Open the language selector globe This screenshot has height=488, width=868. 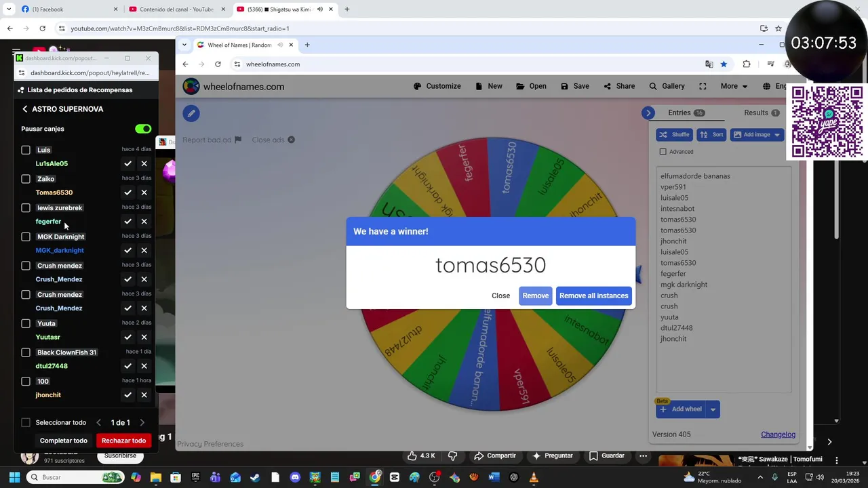tap(766, 86)
